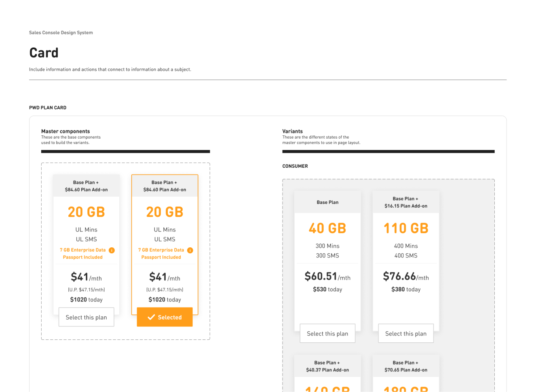536x392 pixels.
Task: Click the '400 Mins' line
Action: [406, 246]
